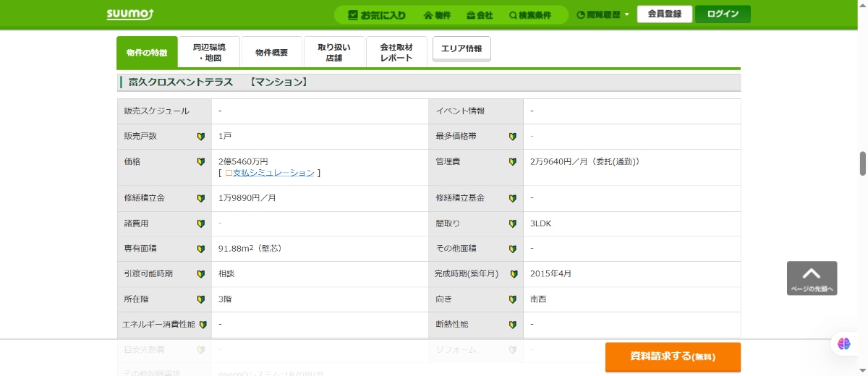
Task: Click the エリア情報 button
Action: click(461, 48)
